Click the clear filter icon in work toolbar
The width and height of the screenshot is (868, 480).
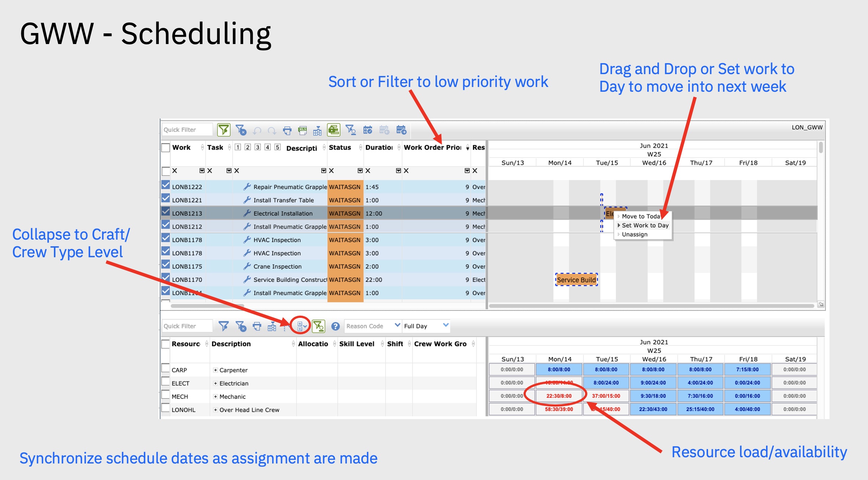[x=241, y=130]
